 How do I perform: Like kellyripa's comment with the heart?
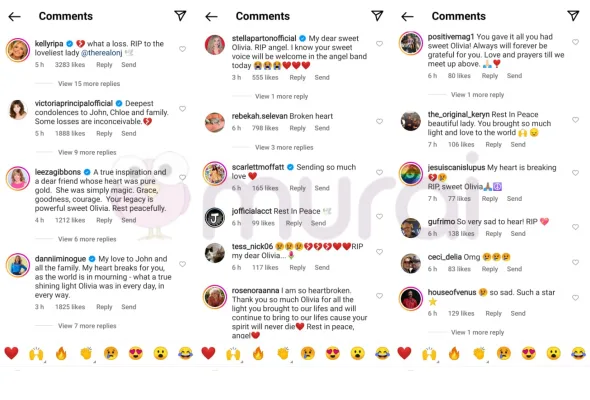tap(182, 49)
